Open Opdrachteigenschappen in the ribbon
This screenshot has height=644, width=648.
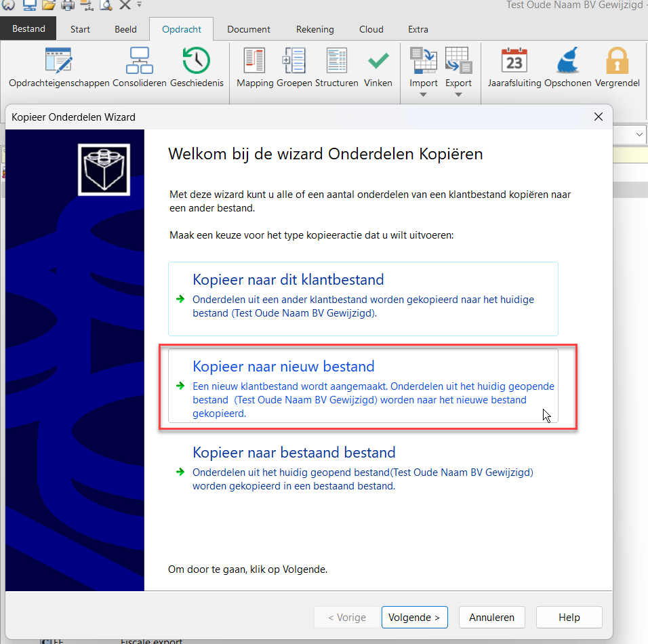tap(59, 67)
